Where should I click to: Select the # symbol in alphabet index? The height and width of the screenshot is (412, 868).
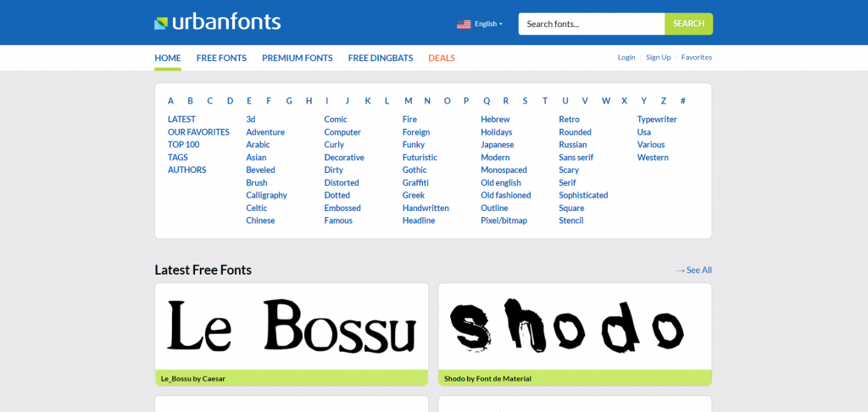pos(682,101)
